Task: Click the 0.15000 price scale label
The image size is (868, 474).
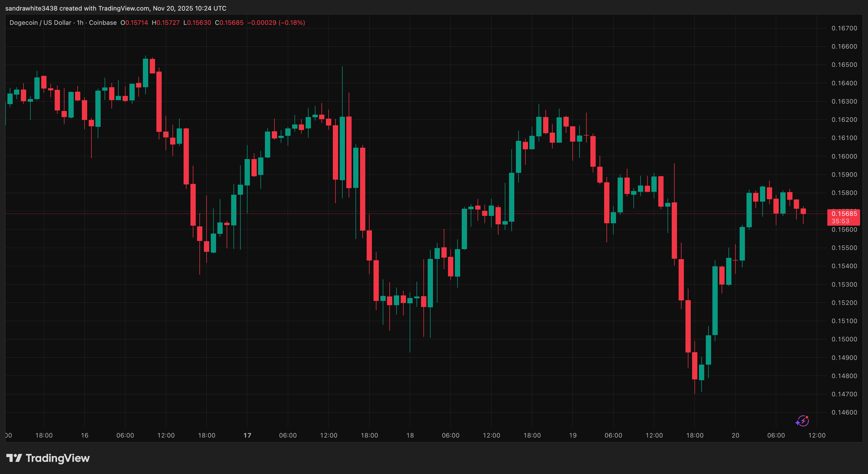Action: pyautogui.click(x=844, y=339)
